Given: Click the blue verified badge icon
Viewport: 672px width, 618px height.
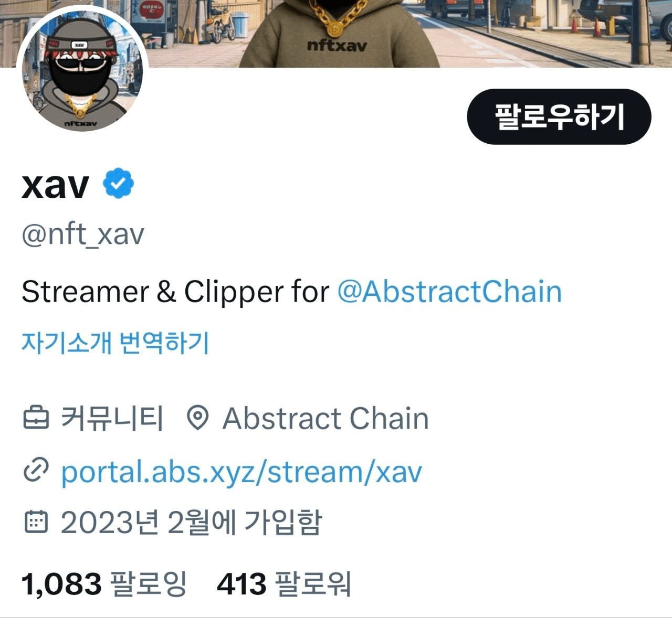Looking at the screenshot, I should [118, 183].
